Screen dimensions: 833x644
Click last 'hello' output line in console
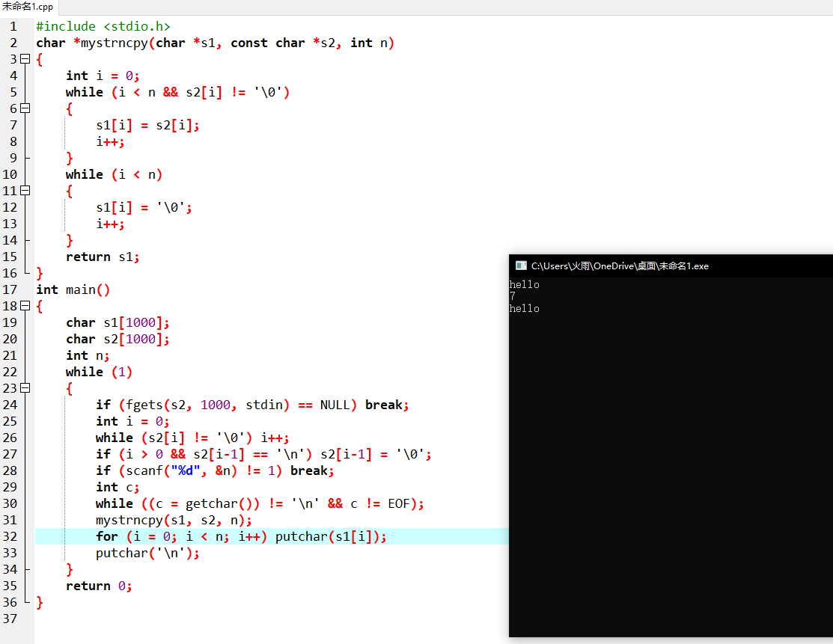pyautogui.click(x=524, y=308)
